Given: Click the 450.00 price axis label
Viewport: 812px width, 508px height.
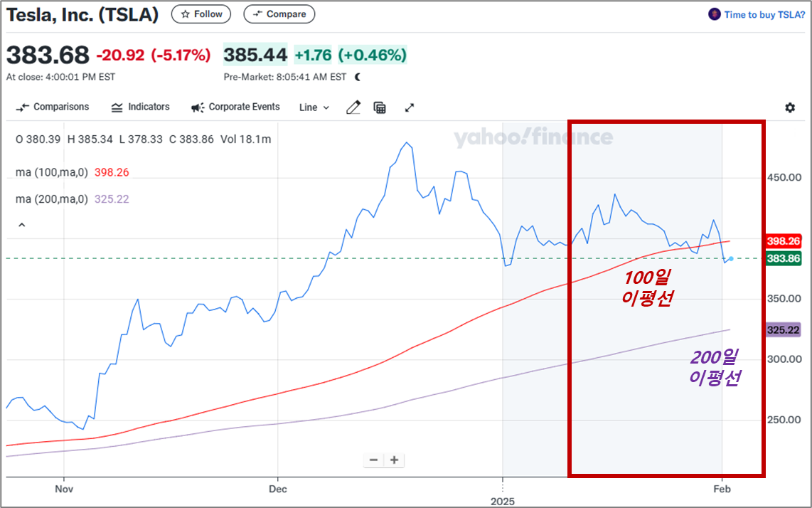Looking at the screenshot, I should [784, 177].
